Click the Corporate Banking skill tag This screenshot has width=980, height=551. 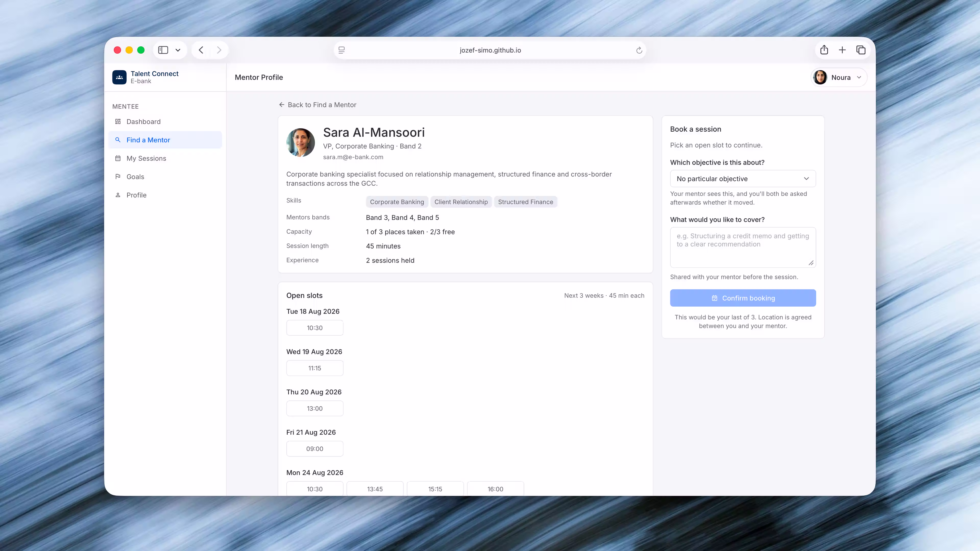point(397,202)
